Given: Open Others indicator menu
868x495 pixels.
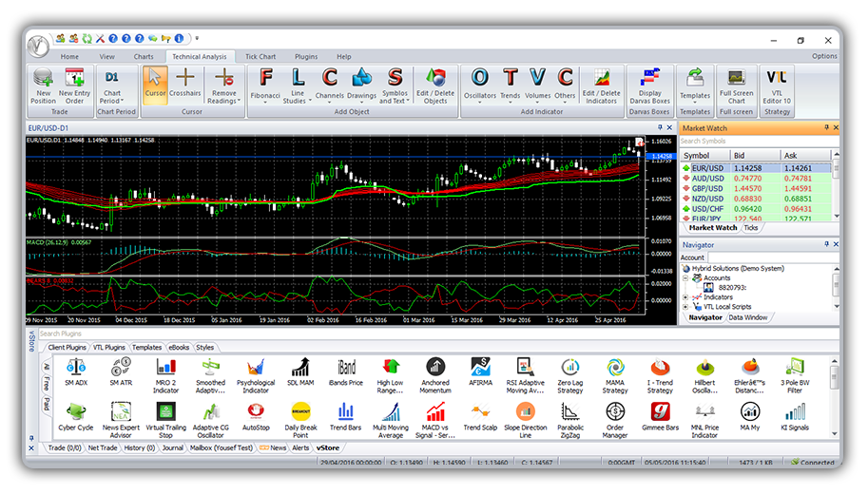Looking at the screenshot, I should point(565,86).
